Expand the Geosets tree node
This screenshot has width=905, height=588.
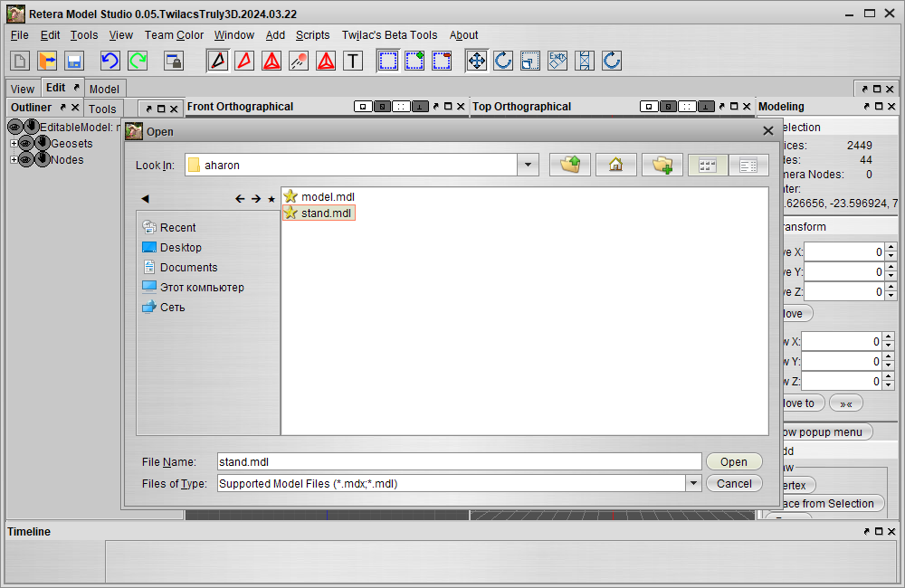14,143
